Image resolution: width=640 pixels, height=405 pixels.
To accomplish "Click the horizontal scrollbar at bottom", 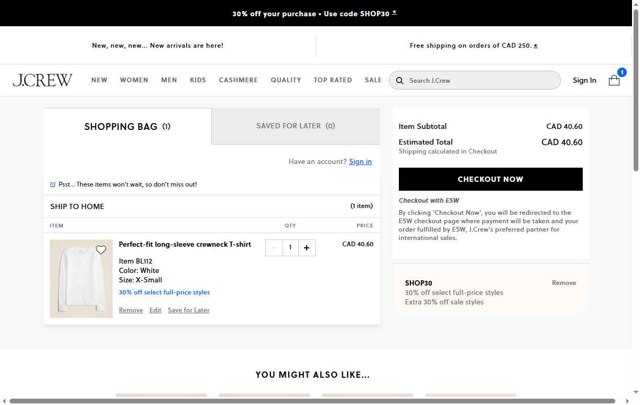I will coord(312,401).
